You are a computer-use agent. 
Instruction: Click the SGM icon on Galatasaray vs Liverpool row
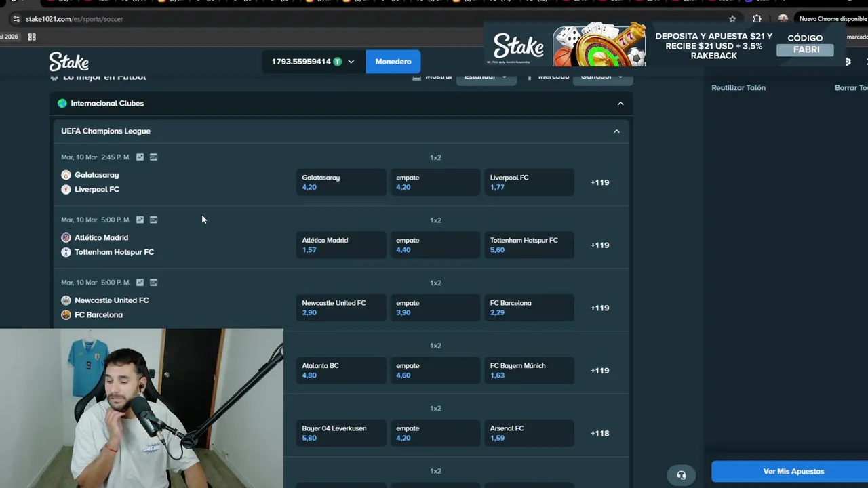153,157
